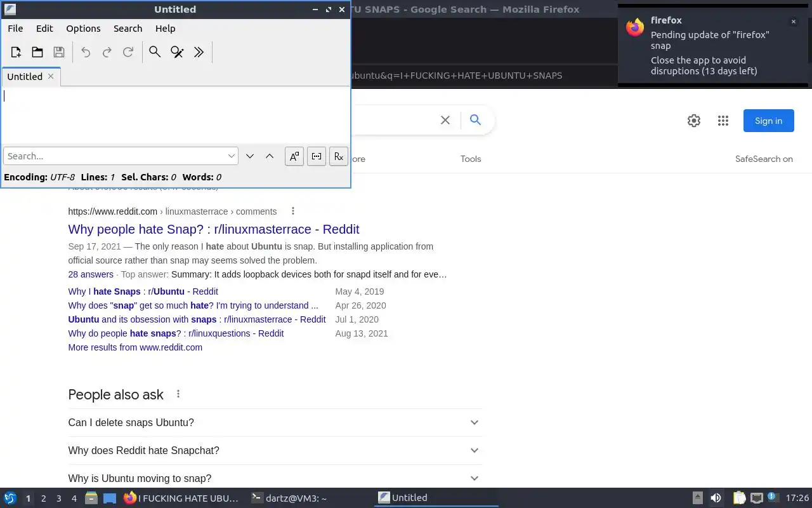Click the update notifier tray icon
The height and width of the screenshot is (508, 812).
(x=773, y=498)
